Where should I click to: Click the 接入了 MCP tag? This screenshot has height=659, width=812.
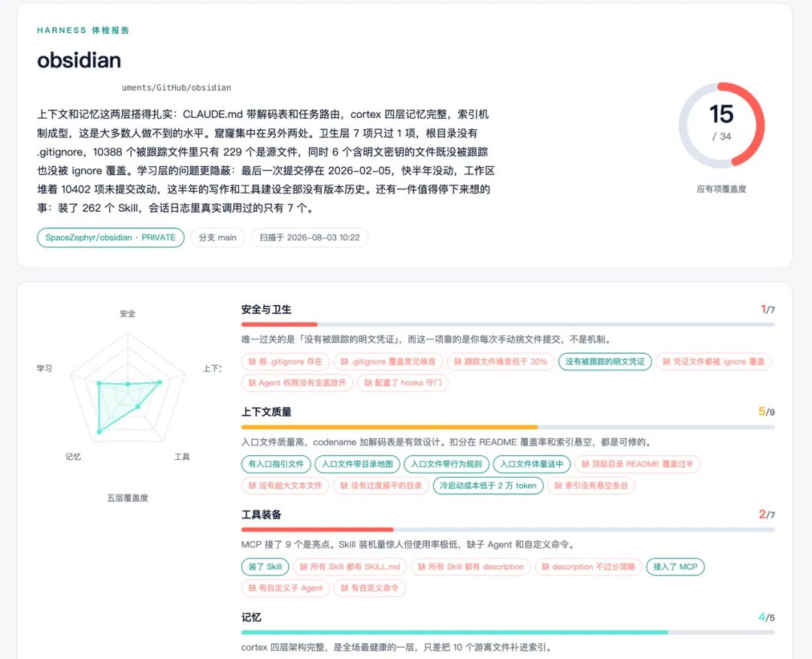point(675,567)
